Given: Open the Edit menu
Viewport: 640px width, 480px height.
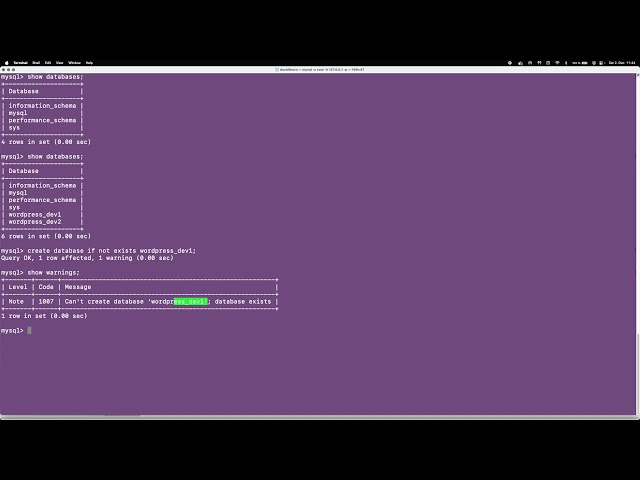Looking at the screenshot, I should (48, 63).
